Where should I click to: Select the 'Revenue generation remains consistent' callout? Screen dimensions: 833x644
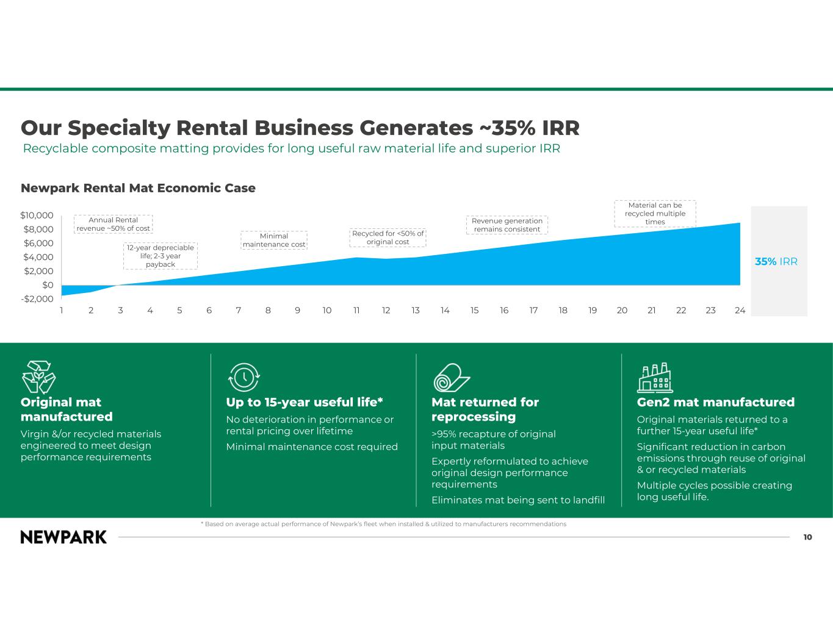pos(507,225)
